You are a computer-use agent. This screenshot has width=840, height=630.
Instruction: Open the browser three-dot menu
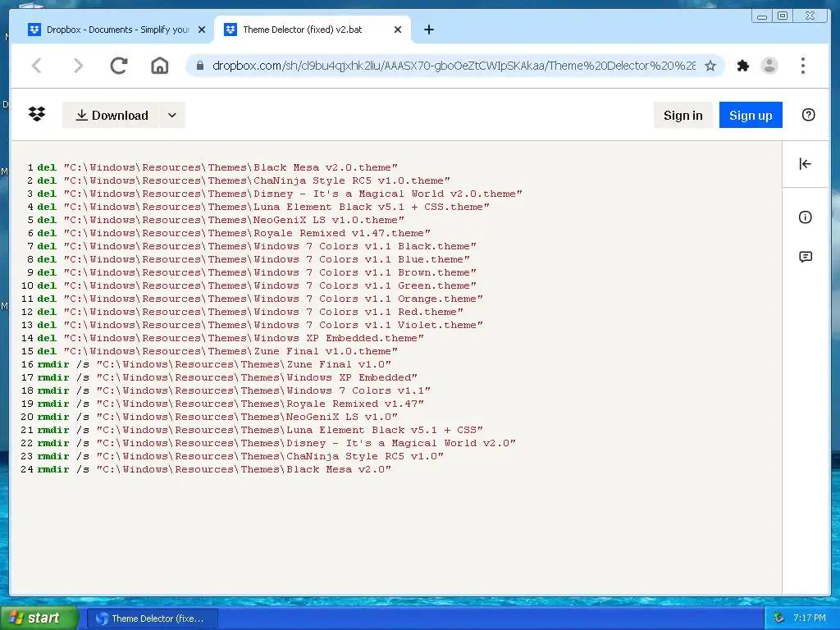[x=802, y=66]
